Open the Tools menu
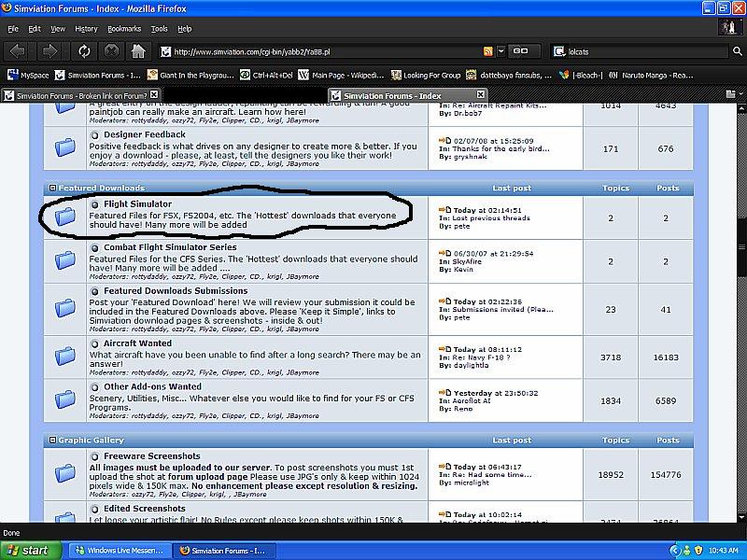 [x=159, y=29]
